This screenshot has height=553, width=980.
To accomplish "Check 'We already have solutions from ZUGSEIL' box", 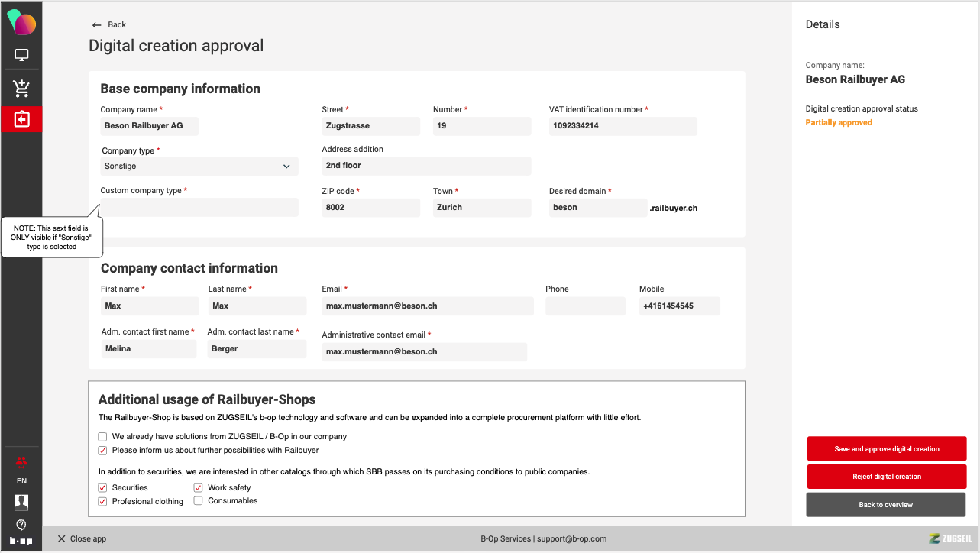I will click(x=102, y=437).
